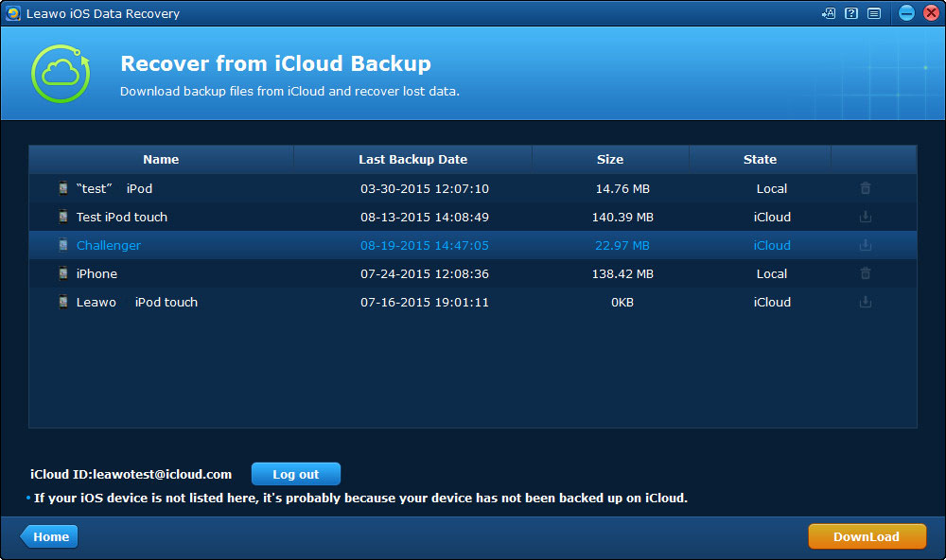Select the Challenger backup name
Image resolution: width=946 pixels, height=560 pixels.
click(x=109, y=245)
